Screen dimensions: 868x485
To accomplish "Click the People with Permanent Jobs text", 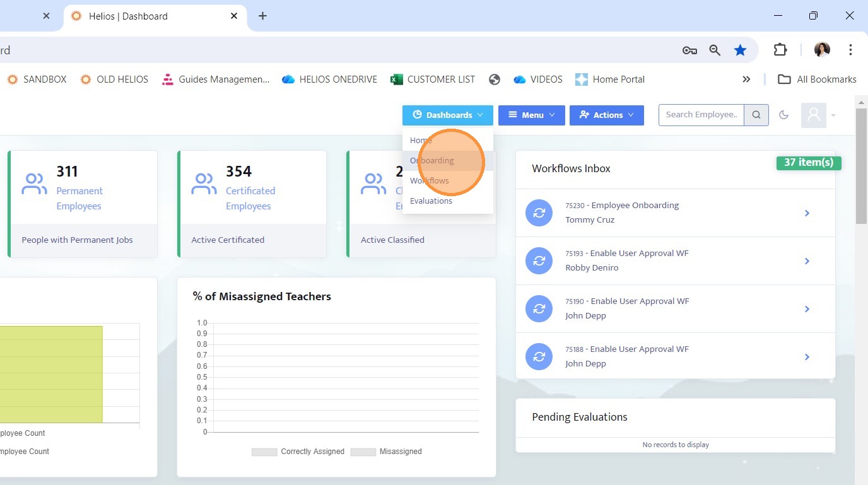I will click(x=78, y=240).
